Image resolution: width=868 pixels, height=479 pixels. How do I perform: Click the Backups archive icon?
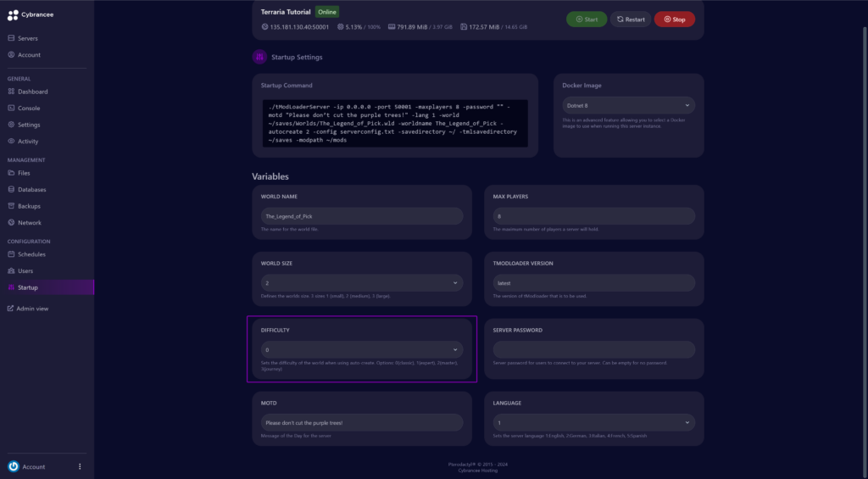tap(11, 206)
